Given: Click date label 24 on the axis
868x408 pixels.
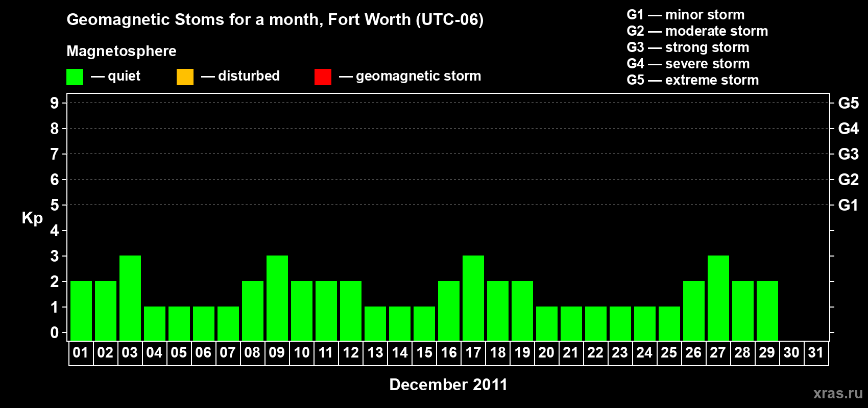Looking at the screenshot, I should (644, 352).
